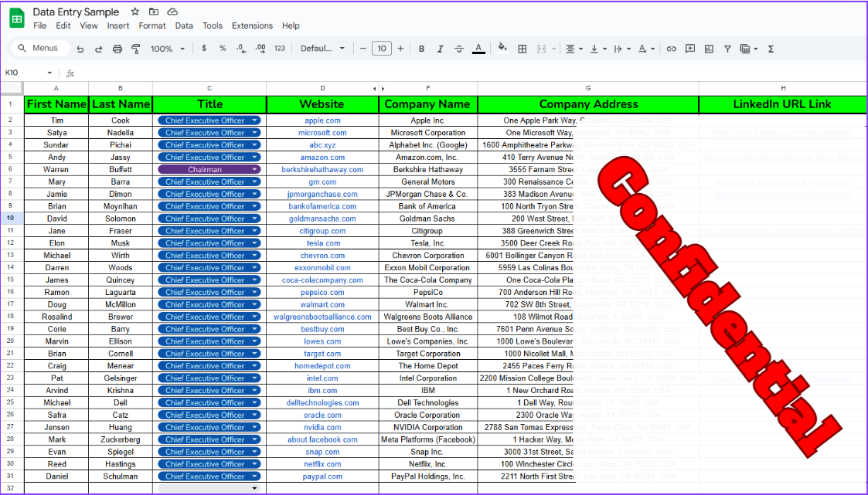Image resolution: width=868 pixels, height=495 pixels.
Task: Select row 10 header
Action: coord(11,219)
